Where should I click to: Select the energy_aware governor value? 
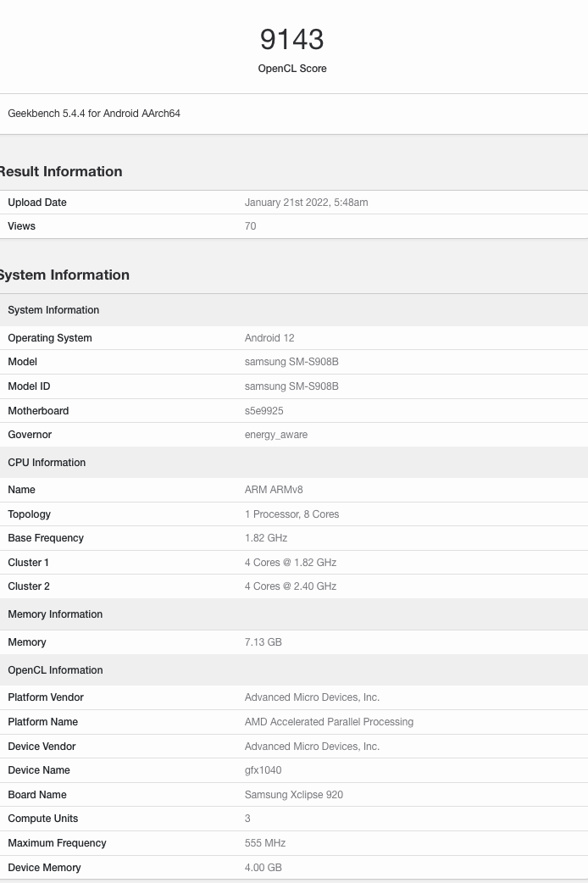[276, 435]
